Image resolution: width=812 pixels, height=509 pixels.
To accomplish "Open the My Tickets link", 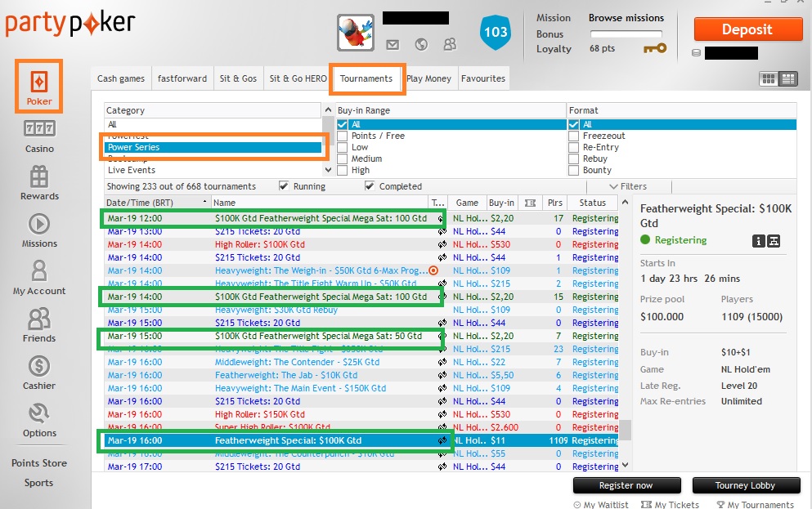I will [x=670, y=504].
